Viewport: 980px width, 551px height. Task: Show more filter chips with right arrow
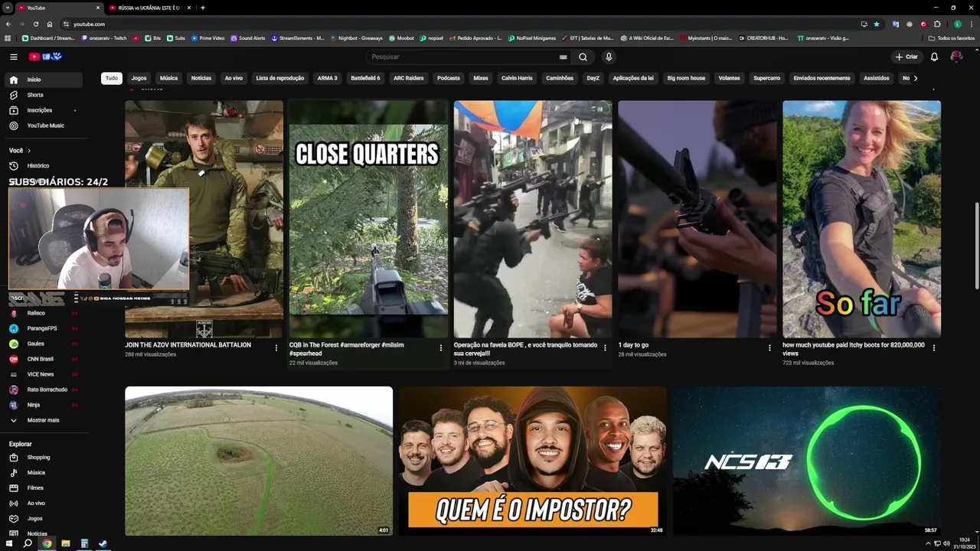click(x=915, y=78)
